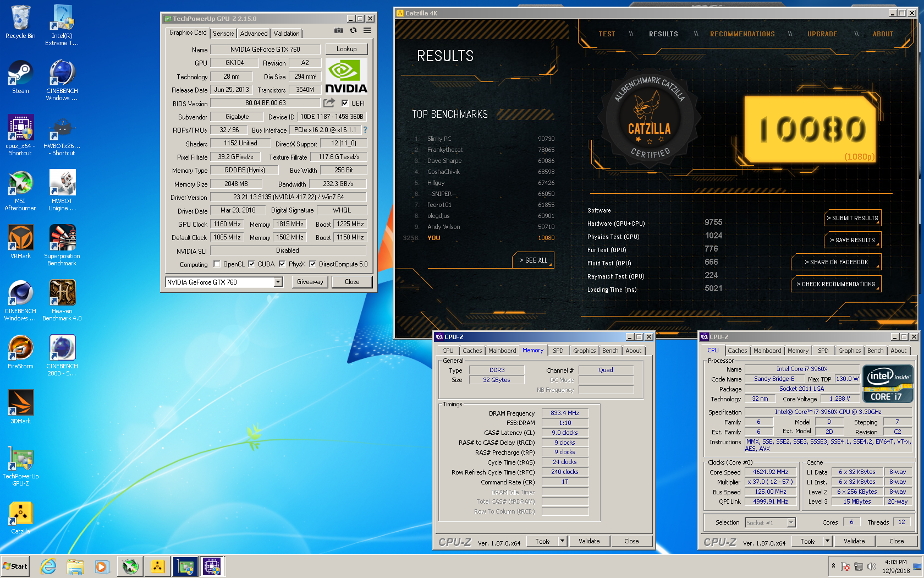
Task: Open the Catzilla desktop icon
Action: pyautogui.click(x=20, y=517)
